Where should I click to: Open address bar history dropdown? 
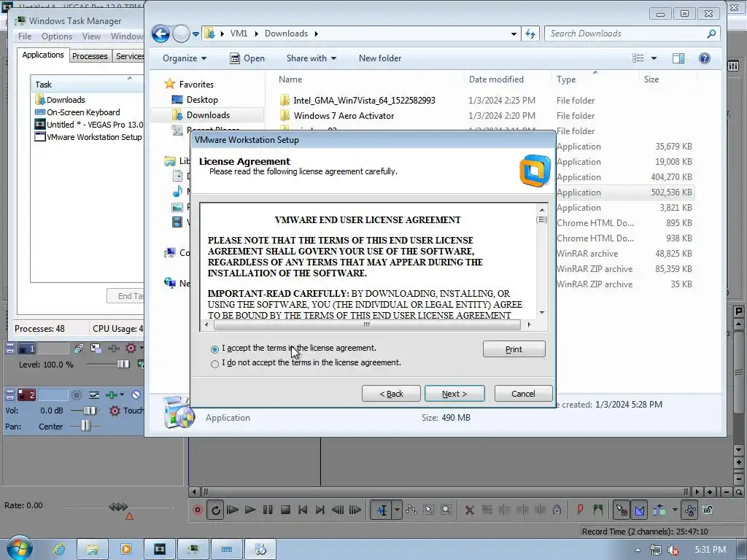tap(514, 34)
